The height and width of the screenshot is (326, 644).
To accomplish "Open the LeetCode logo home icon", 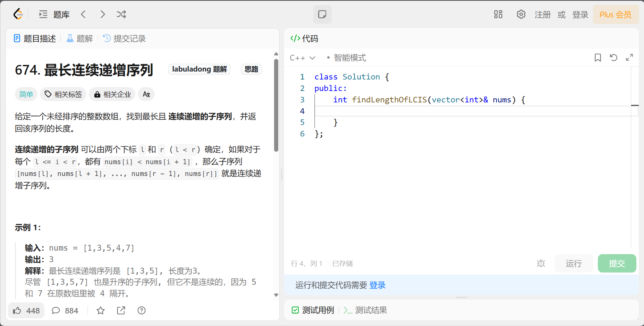I will (18, 14).
